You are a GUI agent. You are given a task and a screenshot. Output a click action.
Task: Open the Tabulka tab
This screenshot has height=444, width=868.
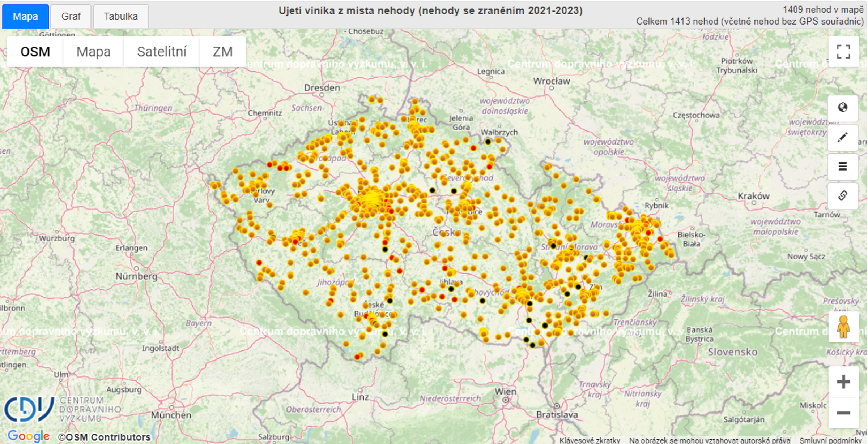pyautogui.click(x=121, y=16)
